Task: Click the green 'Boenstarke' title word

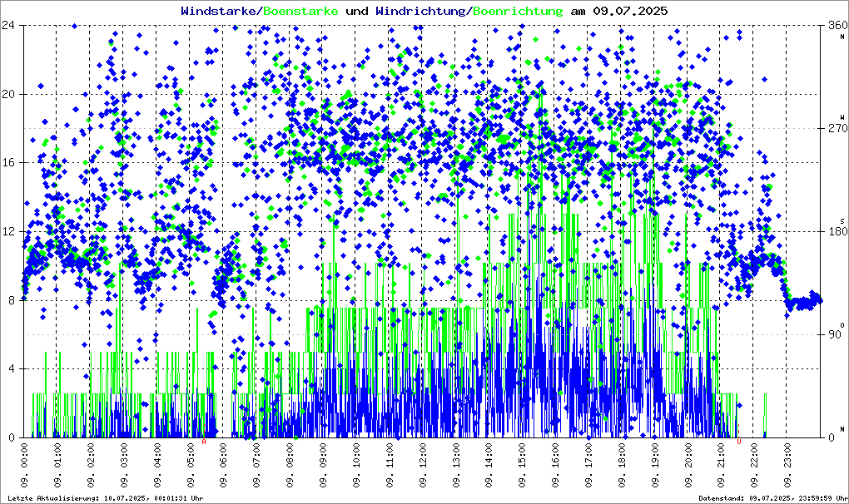Action: click(x=300, y=12)
